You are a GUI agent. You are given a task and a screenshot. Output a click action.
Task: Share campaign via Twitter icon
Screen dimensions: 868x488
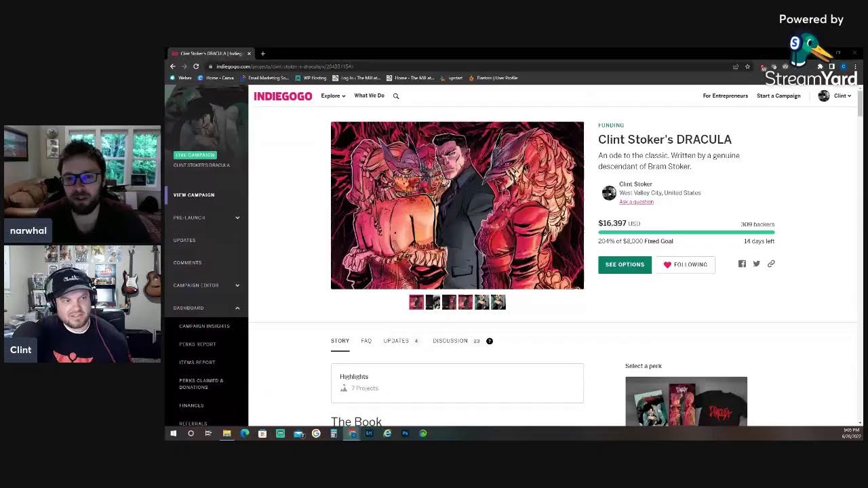point(756,264)
